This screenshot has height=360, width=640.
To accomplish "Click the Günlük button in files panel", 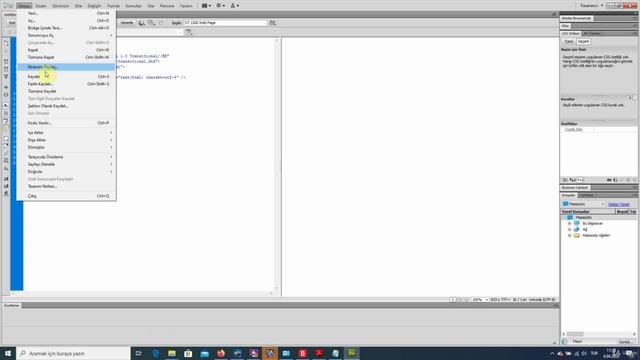I will [x=625, y=342].
